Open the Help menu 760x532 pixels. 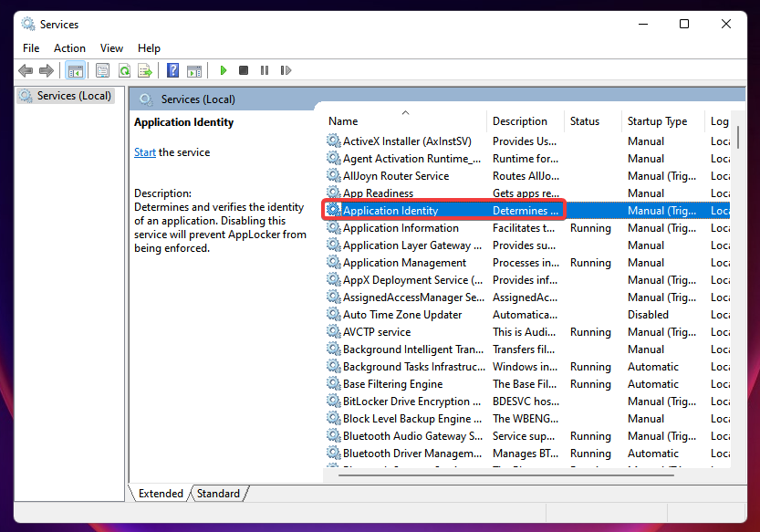(149, 48)
